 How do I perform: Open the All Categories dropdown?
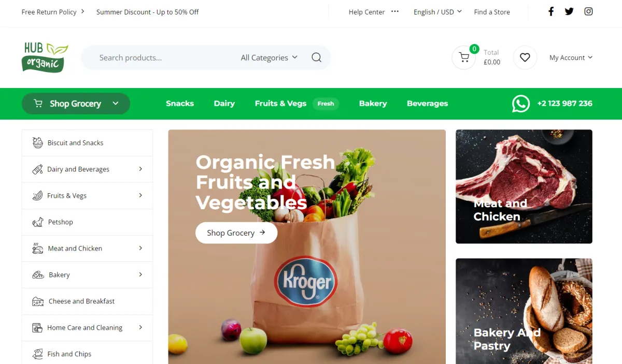(269, 57)
